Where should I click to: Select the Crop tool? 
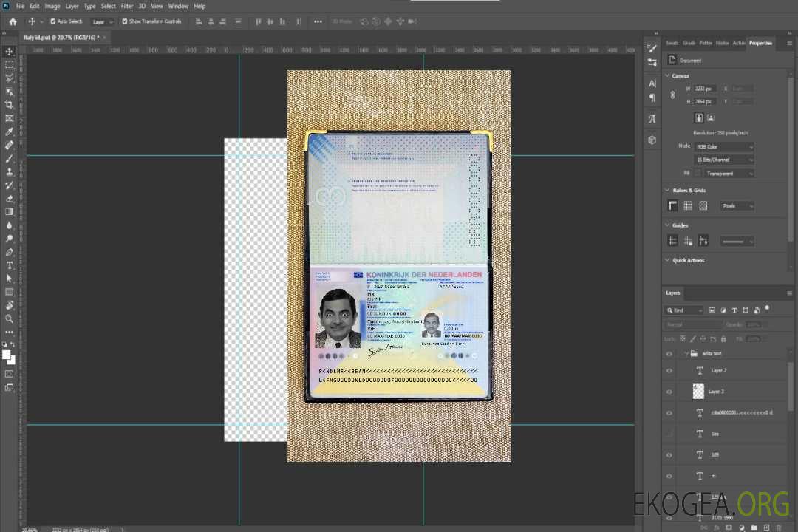(9, 105)
